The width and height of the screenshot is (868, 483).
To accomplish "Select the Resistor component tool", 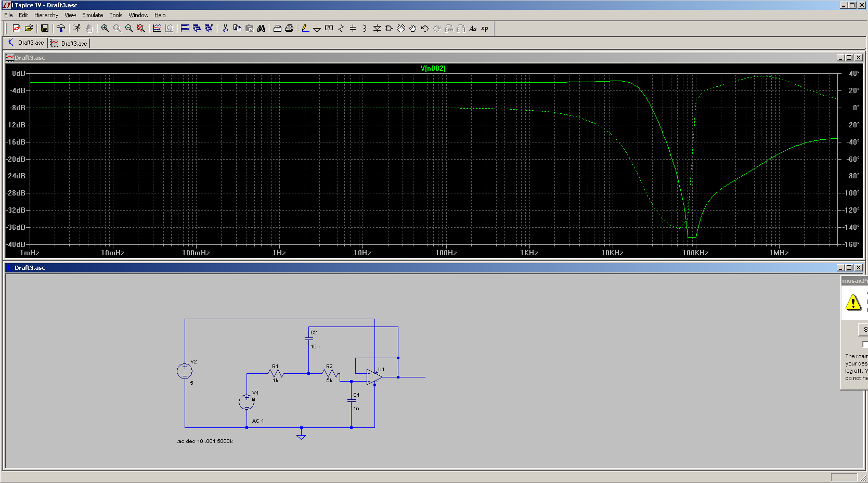I will 341,29.
